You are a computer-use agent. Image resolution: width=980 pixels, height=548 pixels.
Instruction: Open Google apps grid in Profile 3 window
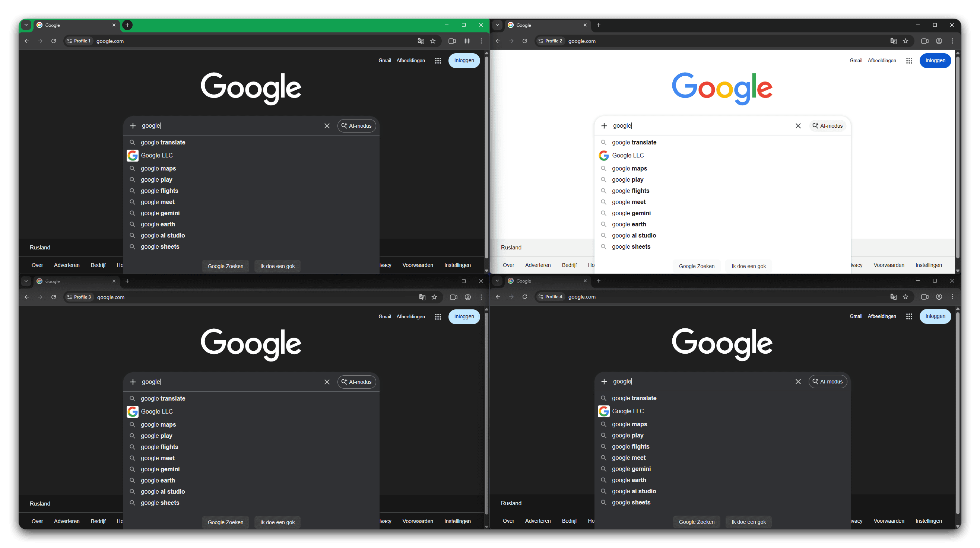coord(438,316)
